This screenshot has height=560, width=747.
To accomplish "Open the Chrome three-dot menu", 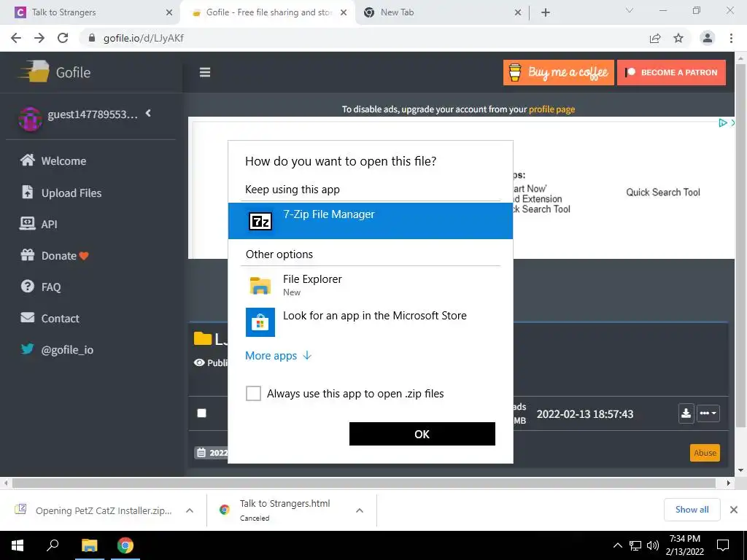I will click(731, 38).
